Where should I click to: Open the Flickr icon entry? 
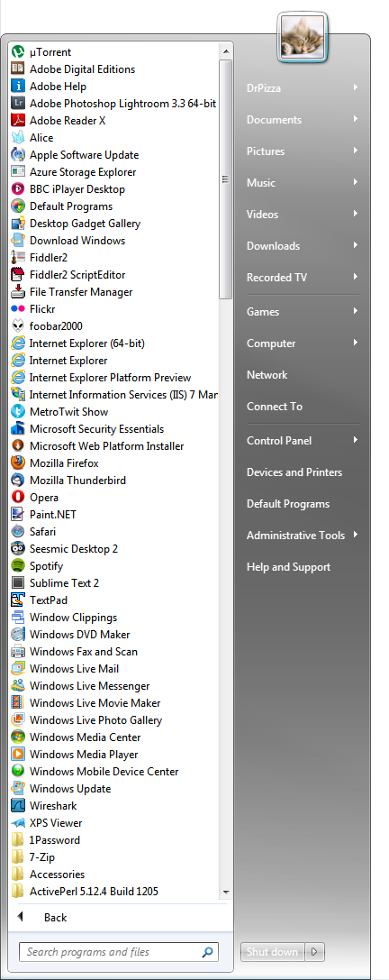click(x=18, y=308)
